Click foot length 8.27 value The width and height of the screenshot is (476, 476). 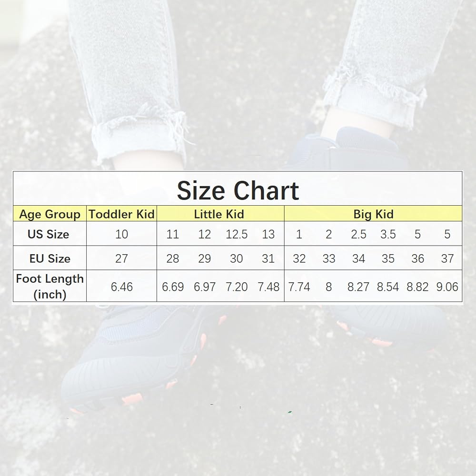358,287
